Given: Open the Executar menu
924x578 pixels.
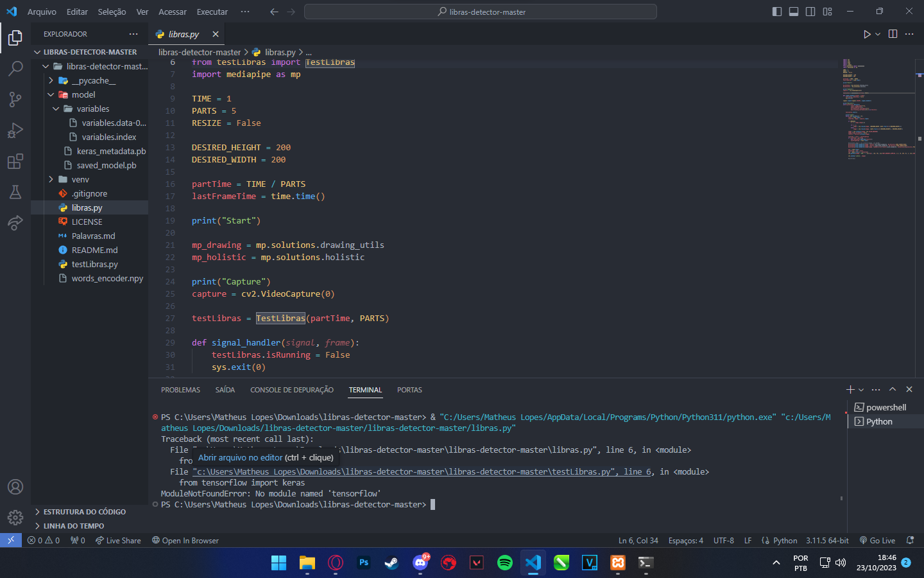Looking at the screenshot, I should 212,12.
